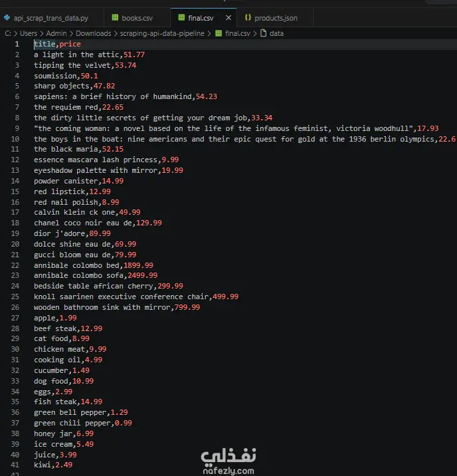Click 'the requiem red' row text
Screen dimensions: 457x476
[66, 107]
